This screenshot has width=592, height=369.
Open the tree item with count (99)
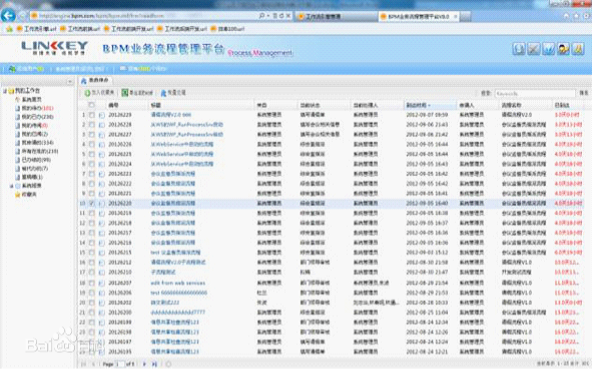36,160
